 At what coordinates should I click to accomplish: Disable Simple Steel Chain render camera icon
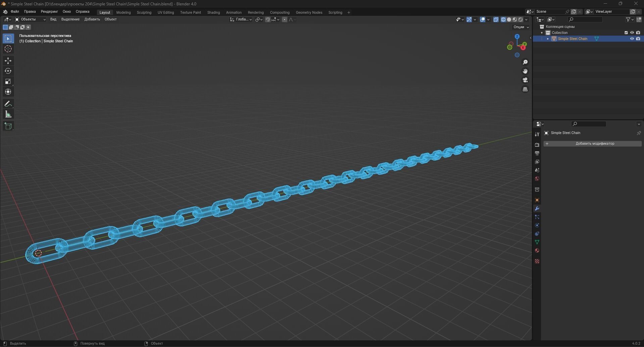coord(638,39)
